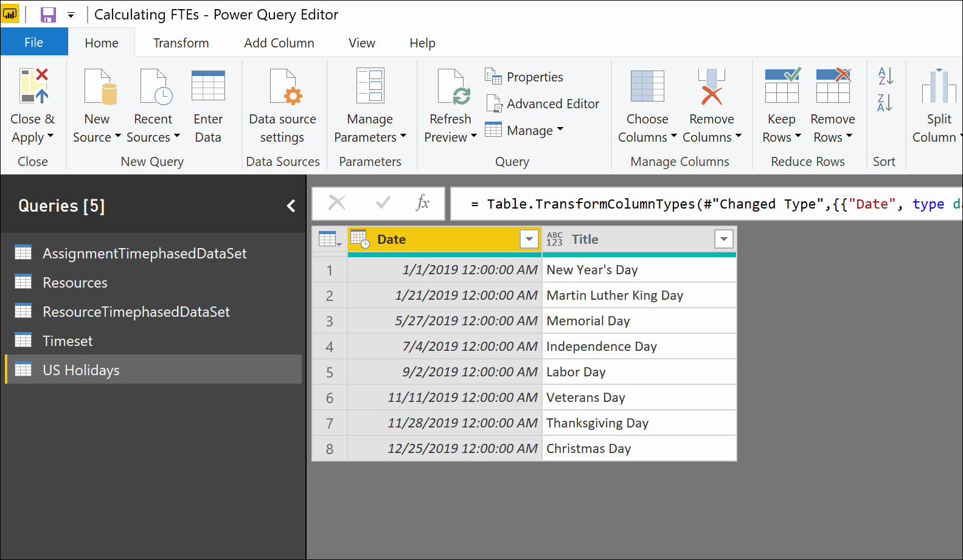Viewport: 963px width, 560px height.
Task: Click Date column datetime type icon
Action: click(x=360, y=239)
